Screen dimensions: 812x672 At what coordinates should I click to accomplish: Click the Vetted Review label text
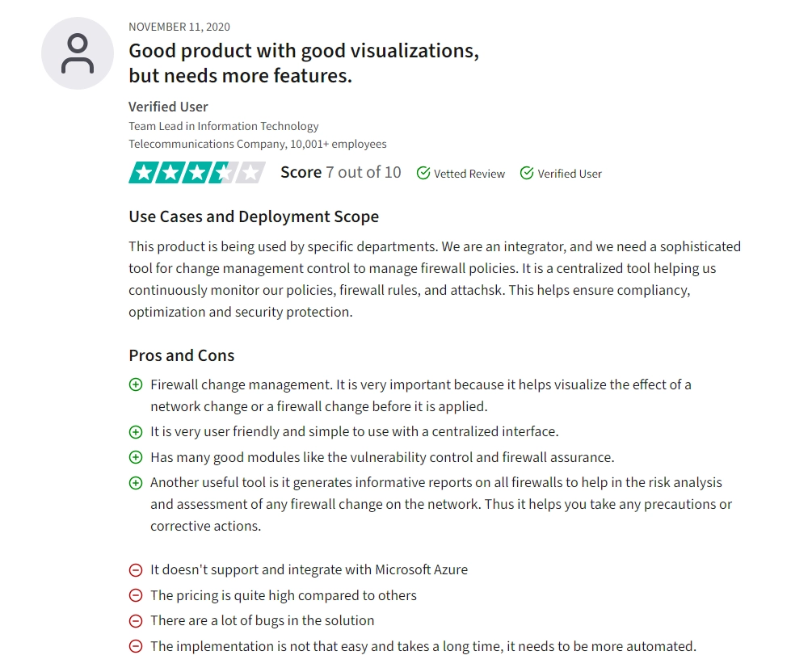coord(469,174)
